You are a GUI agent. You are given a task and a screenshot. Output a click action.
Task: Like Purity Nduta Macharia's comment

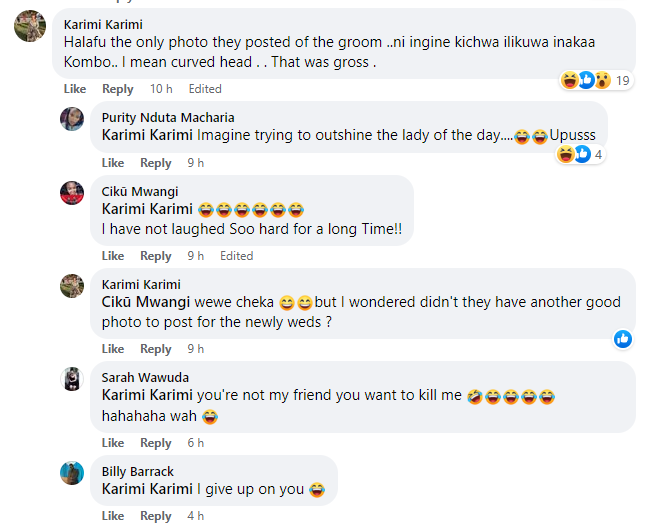click(113, 163)
